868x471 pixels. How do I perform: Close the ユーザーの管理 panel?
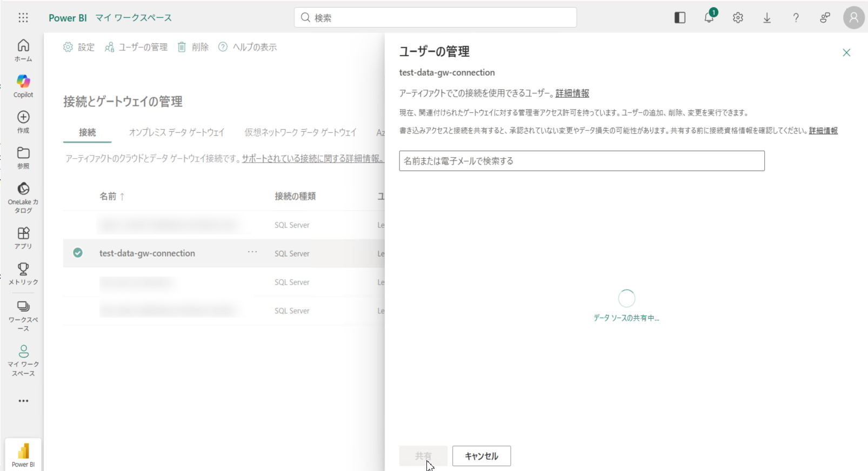(846, 52)
